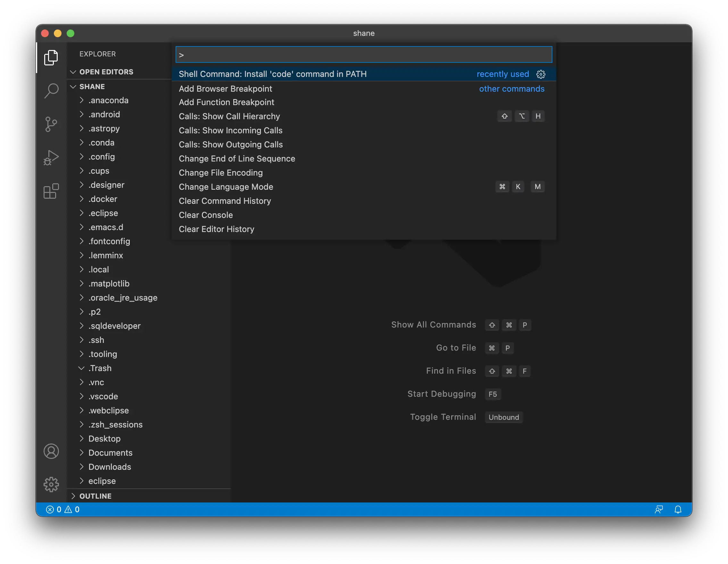Expand the Documents folder

click(x=81, y=453)
